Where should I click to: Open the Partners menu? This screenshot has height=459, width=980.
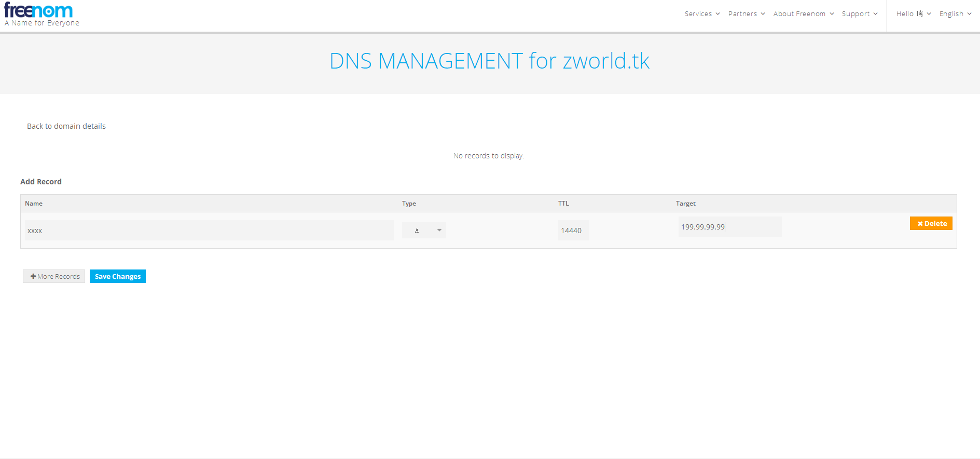(x=746, y=14)
